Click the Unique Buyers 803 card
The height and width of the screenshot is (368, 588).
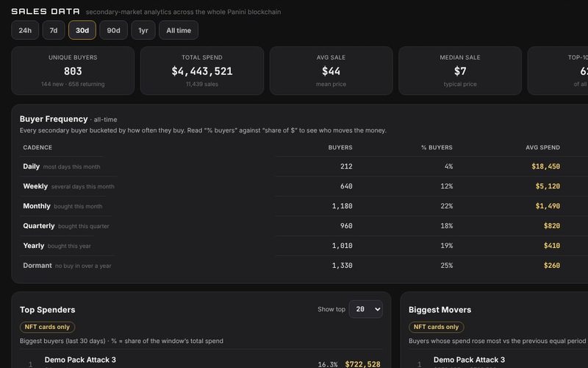click(x=73, y=71)
